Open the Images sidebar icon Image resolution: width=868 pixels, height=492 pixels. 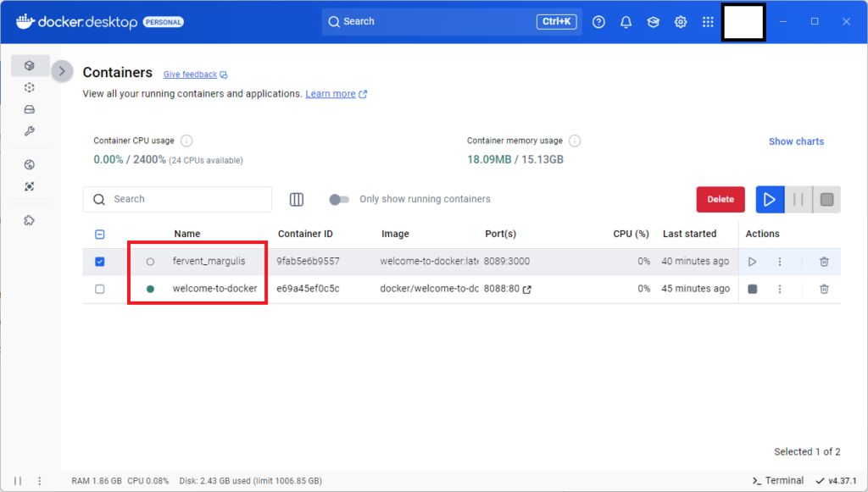point(30,87)
